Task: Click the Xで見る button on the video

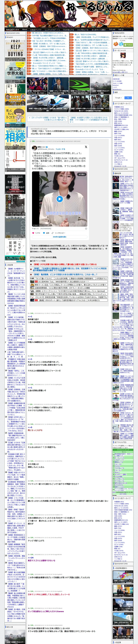Action: coord(82,174)
